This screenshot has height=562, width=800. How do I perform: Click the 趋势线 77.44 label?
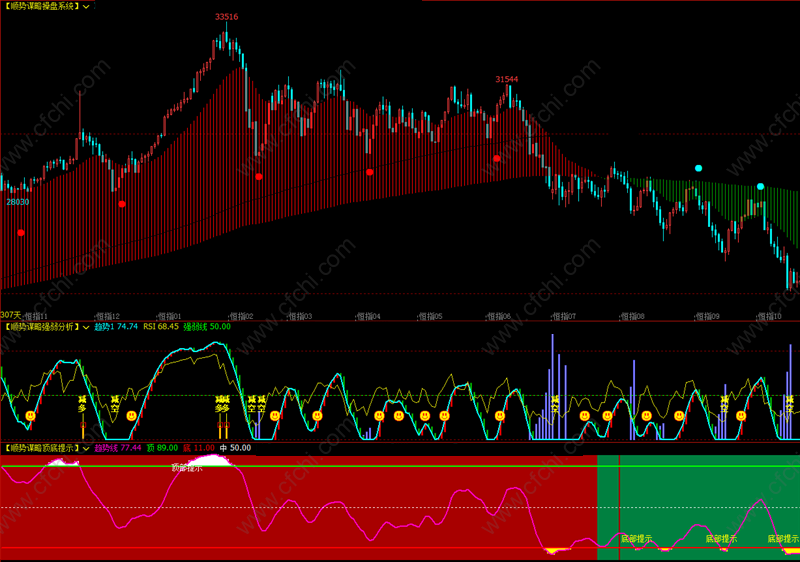[118, 448]
